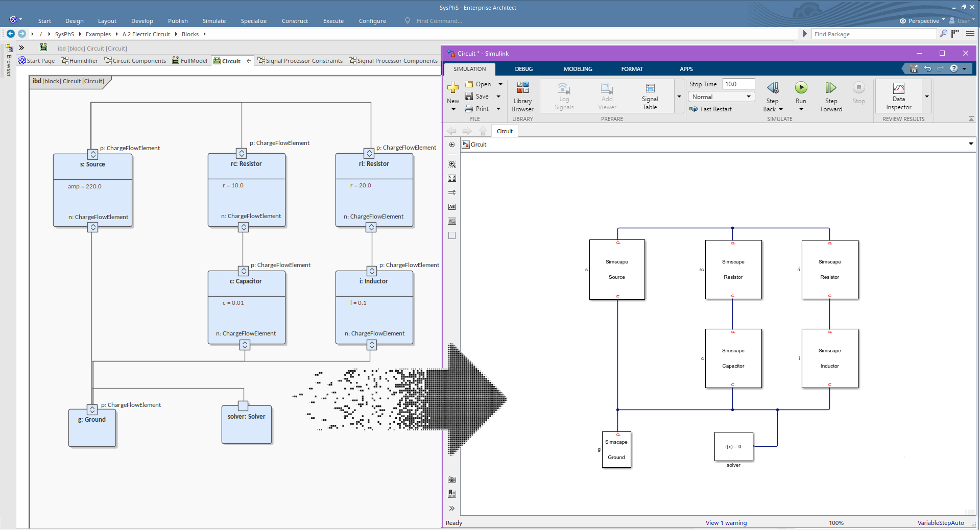The image size is (980, 530).
Task: Select the Fit to View canvas tool
Action: [x=452, y=178]
